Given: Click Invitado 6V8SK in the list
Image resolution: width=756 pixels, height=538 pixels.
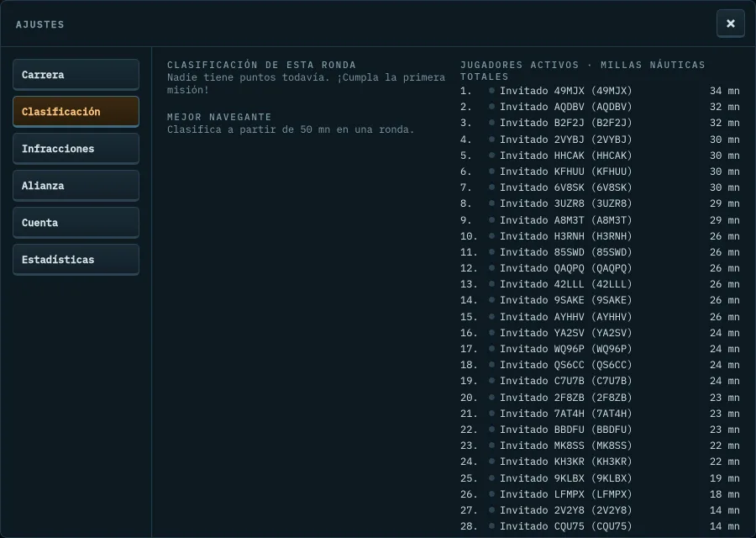Looking at the screenshot, I should click(x=600, y=187).
